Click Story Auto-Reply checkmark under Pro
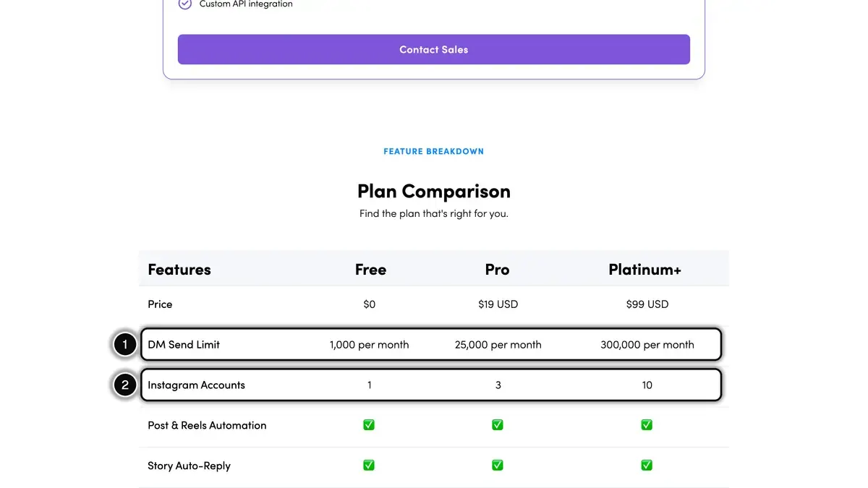The width and height of the screenshot is (868, 488). pyautogui.click(x=498, y=466)
